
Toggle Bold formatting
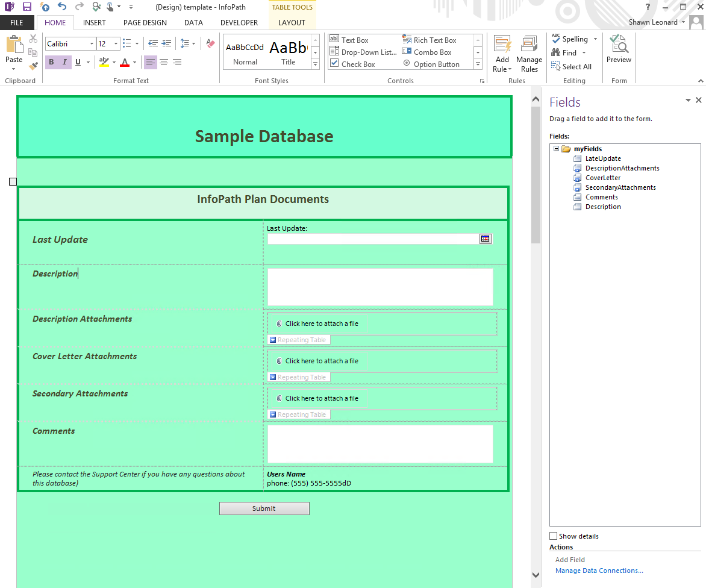(51, 62)
